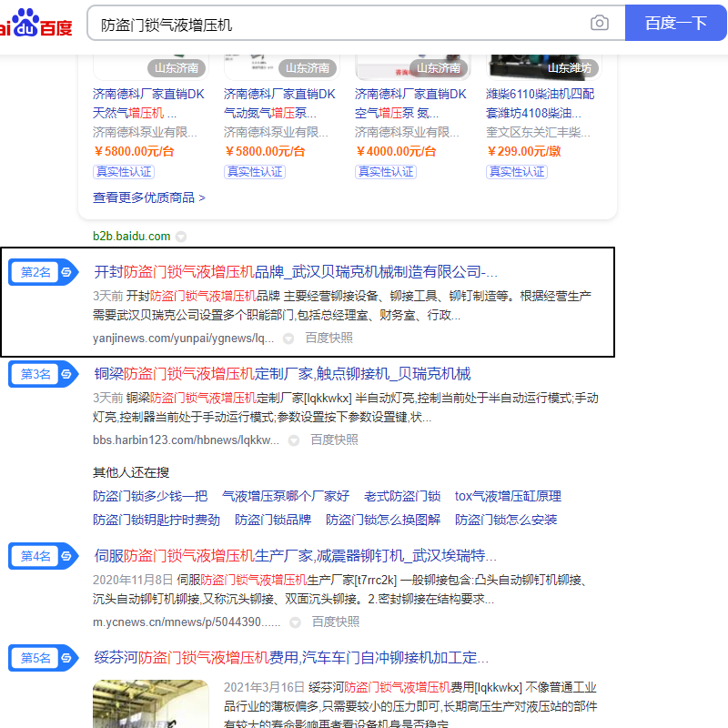Click price ¥4000.00元/台
Screen dimensions: 728x728
coord(396,151)
